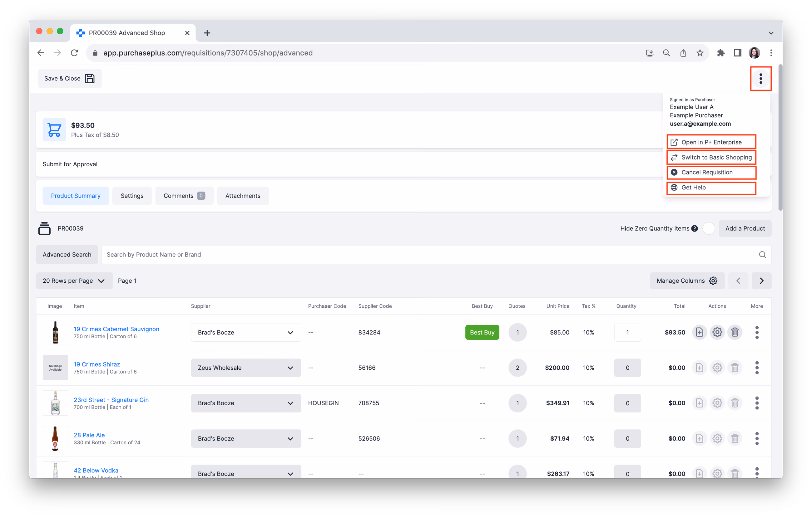
Task: Expand the 20 Rows per Page dropdown
Action: 74,281
